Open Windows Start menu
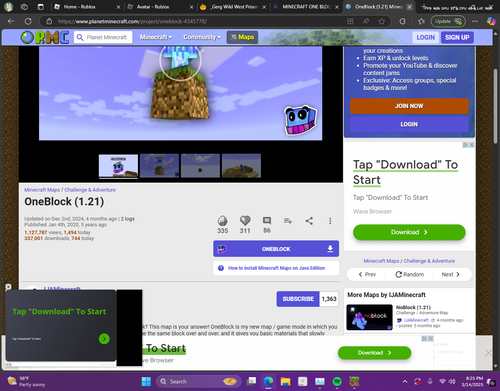Viewport: 500px width, 391px height. pyautogui.click(x=146, y=381)
